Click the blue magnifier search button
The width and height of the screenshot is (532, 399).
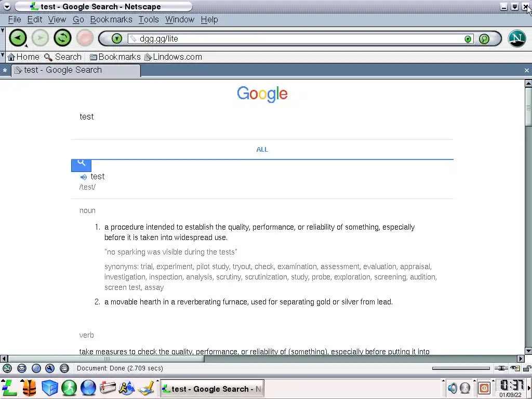coord(81,165)
